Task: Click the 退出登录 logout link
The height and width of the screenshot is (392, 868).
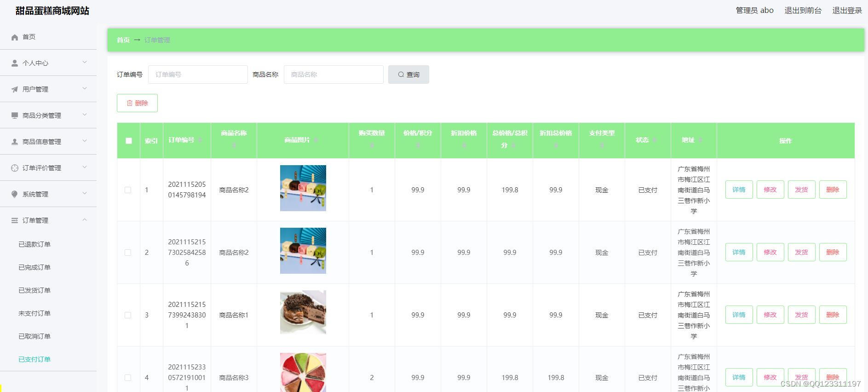Action: point(847,11)
